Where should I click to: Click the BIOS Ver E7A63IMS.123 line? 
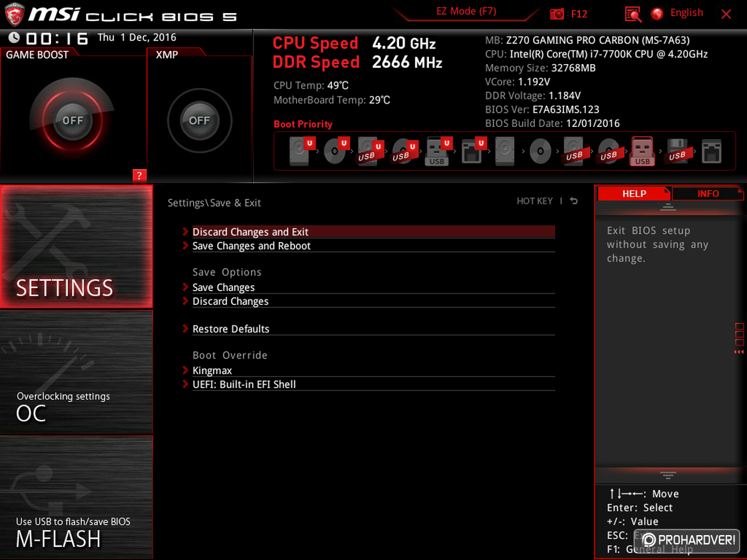point(542,110)
